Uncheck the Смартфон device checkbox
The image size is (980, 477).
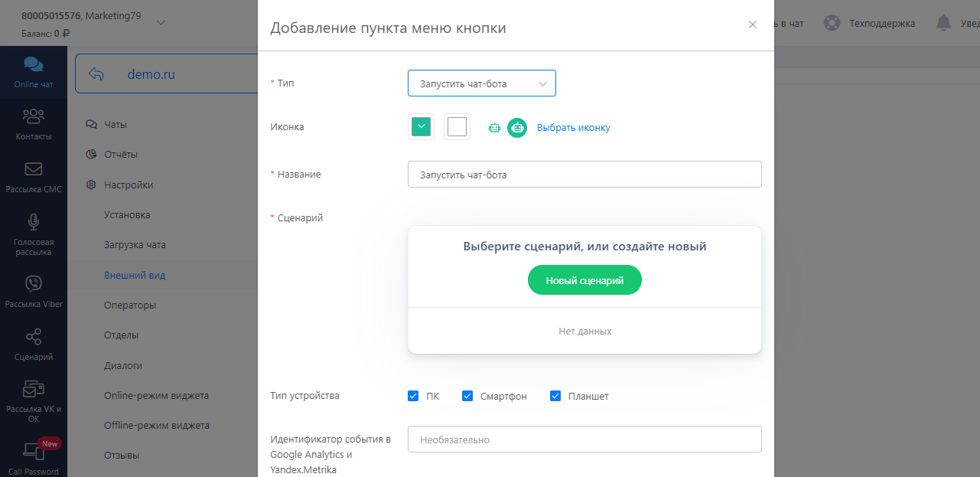(467, 396)
